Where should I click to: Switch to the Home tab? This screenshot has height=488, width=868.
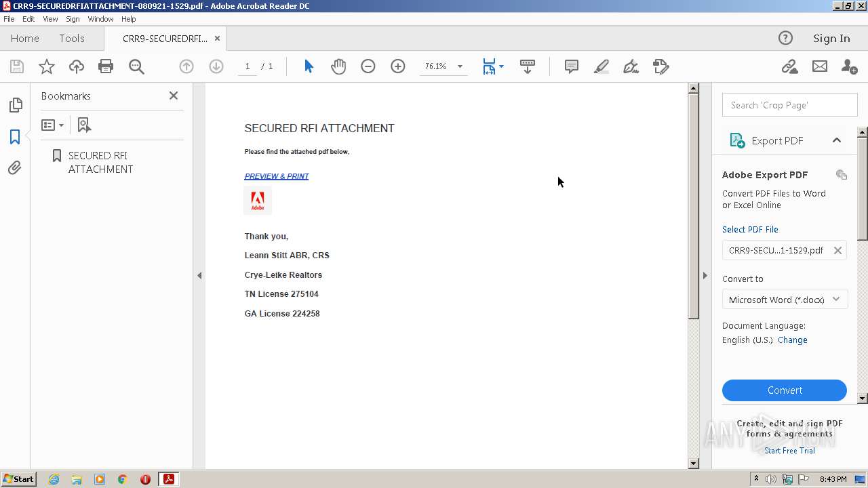tap(25, 38)
